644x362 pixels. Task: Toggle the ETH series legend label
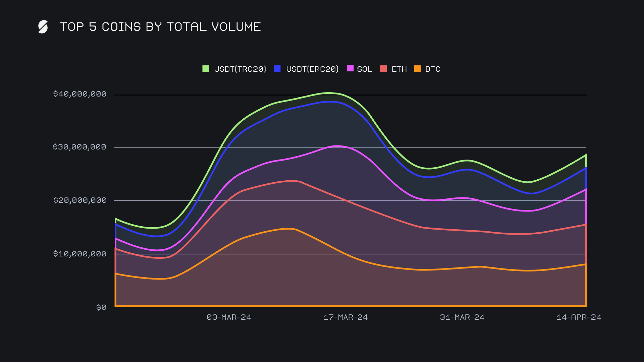(x=399, y=69)
